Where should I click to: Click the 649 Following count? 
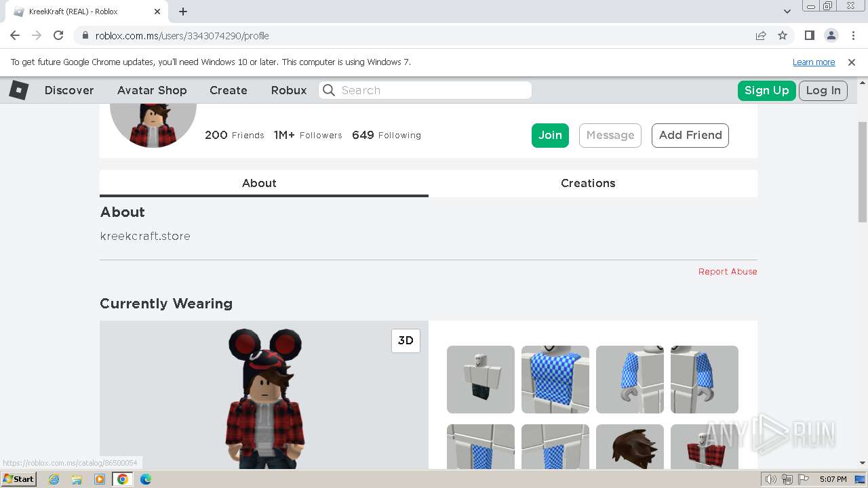pos(387,135)
